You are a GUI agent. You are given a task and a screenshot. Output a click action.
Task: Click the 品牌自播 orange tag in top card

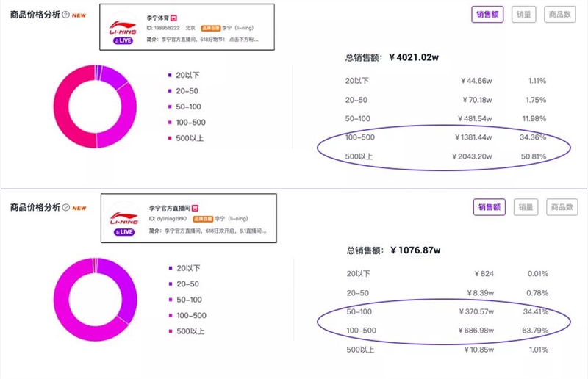point(210,28)
